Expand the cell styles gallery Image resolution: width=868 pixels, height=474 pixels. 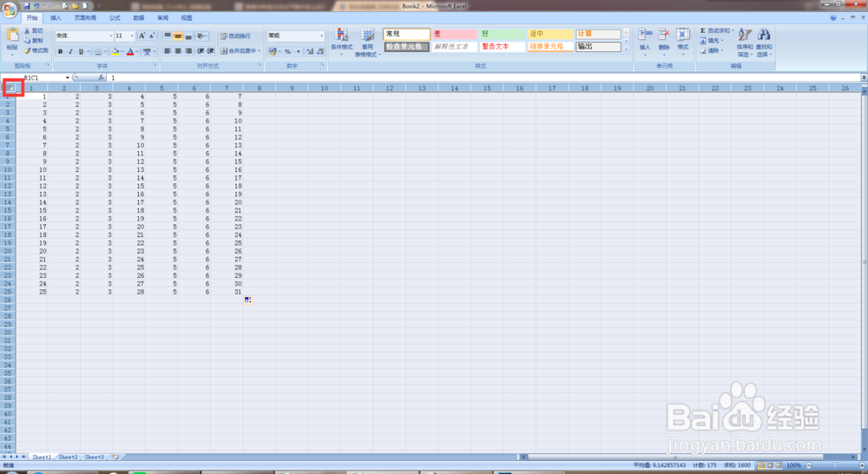pos(626,49)
